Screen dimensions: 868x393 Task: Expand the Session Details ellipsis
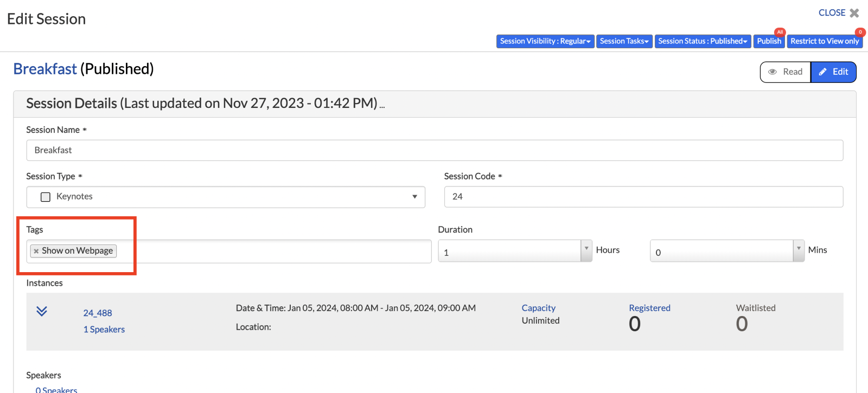382,107
